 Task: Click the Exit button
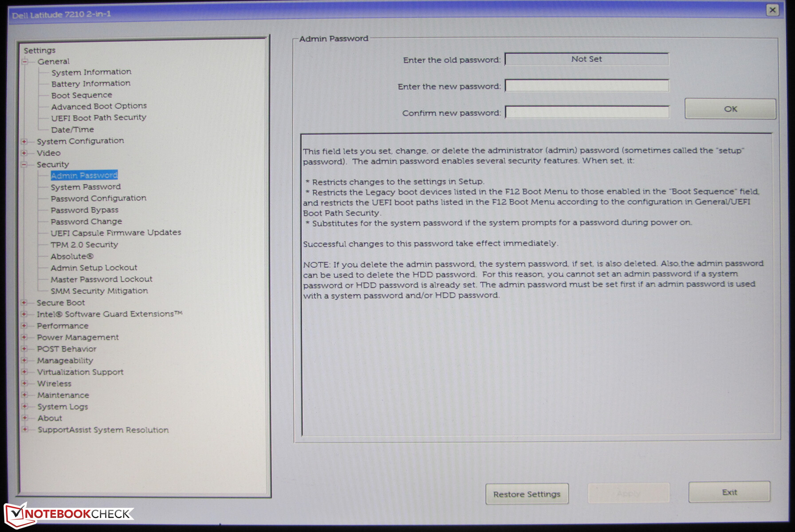[729, 492]
